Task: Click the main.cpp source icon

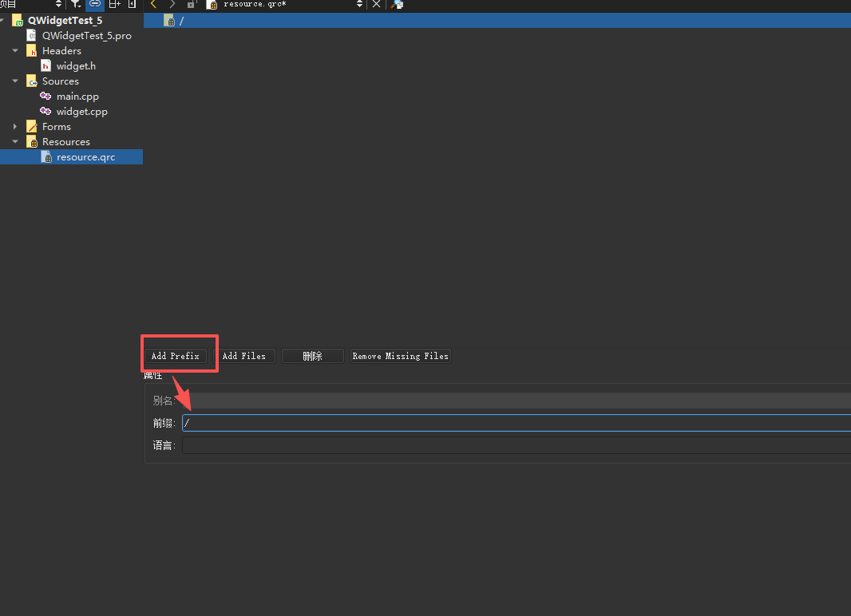Action: tap(46, 96)
